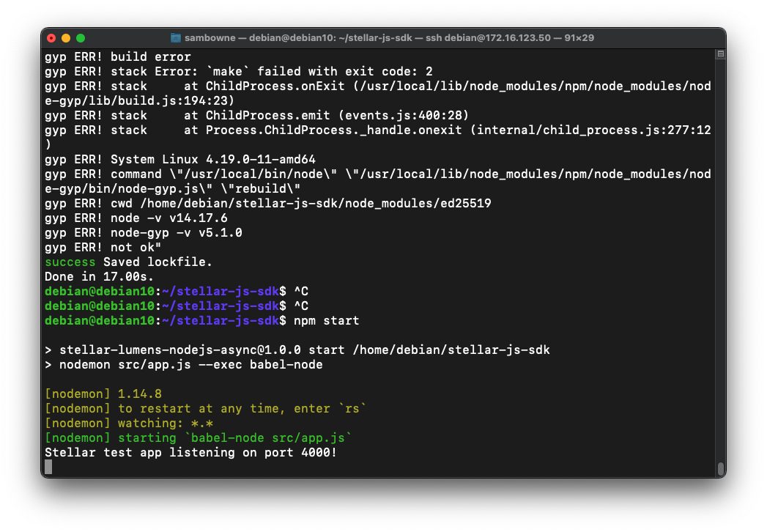Click the 'gyp ERR! not ok' line
This screenshot has height=532, width=767.
[103, 248]
